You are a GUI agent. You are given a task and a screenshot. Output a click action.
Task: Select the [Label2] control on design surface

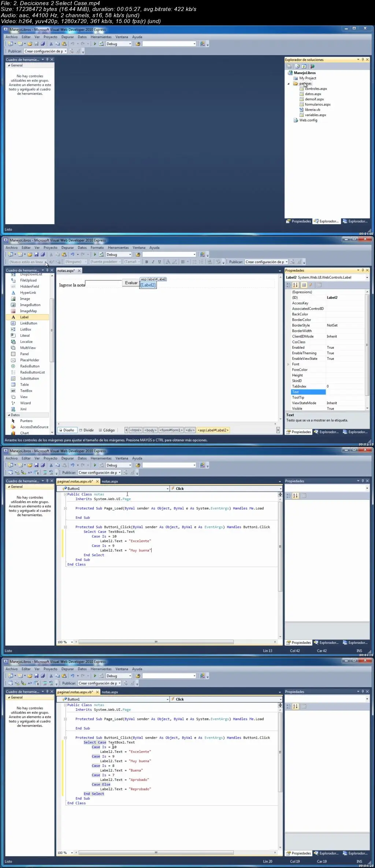pos(148,285)
